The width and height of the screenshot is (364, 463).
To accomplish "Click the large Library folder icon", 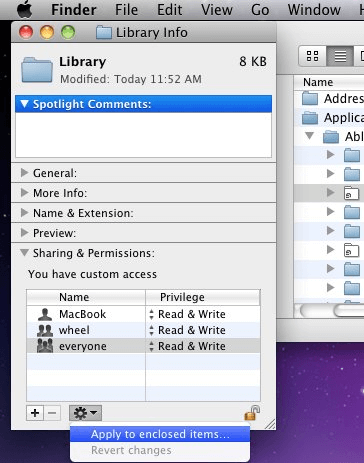I will pyautogui.click(x=37, y=70).
